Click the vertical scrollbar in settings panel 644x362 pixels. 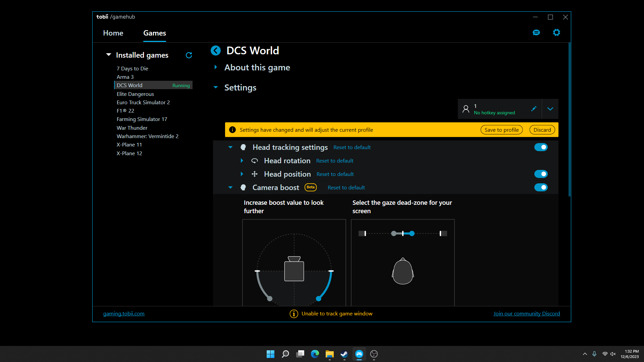coord(569,120)
